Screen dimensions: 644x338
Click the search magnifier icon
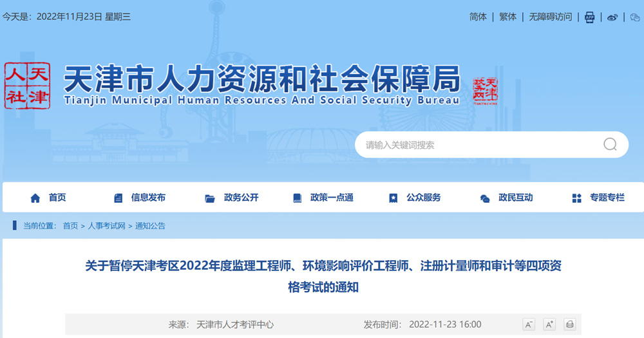[x=610, y=145]
